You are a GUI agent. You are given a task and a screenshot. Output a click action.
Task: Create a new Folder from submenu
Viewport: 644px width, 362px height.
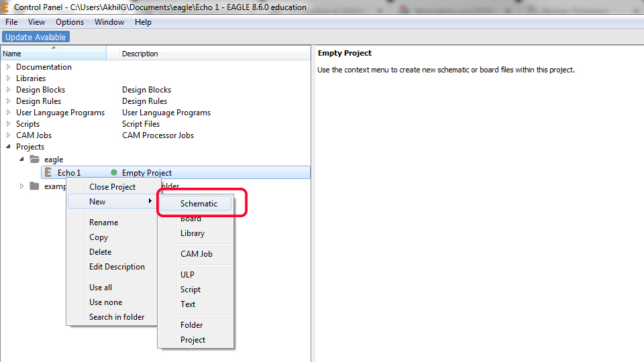point(195,325)
